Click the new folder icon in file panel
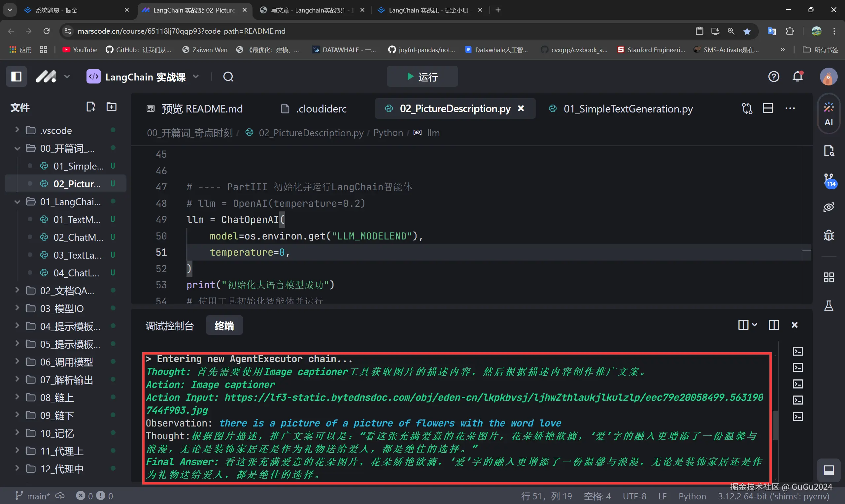Screen dimensions: 845x504 tap(112, 107)
